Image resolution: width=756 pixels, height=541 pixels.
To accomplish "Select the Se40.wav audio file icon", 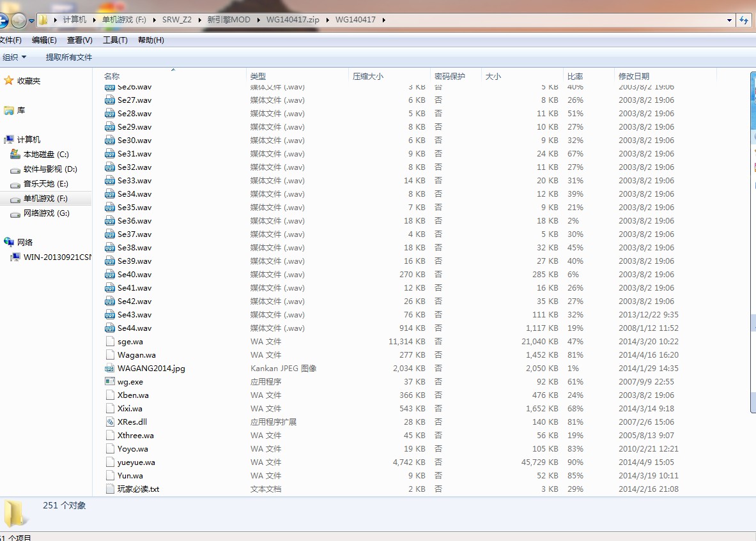I will [109, 275].
